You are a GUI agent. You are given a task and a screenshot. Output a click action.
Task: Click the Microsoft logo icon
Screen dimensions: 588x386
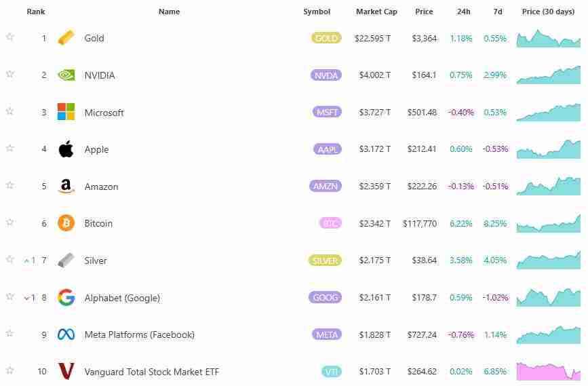click(x=66, y=112)
